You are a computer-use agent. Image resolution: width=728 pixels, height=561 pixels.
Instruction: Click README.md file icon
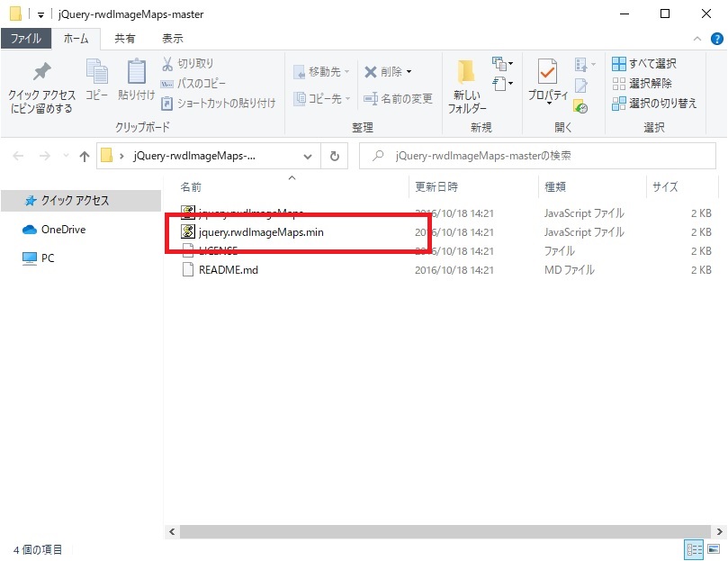click(188, 269)
